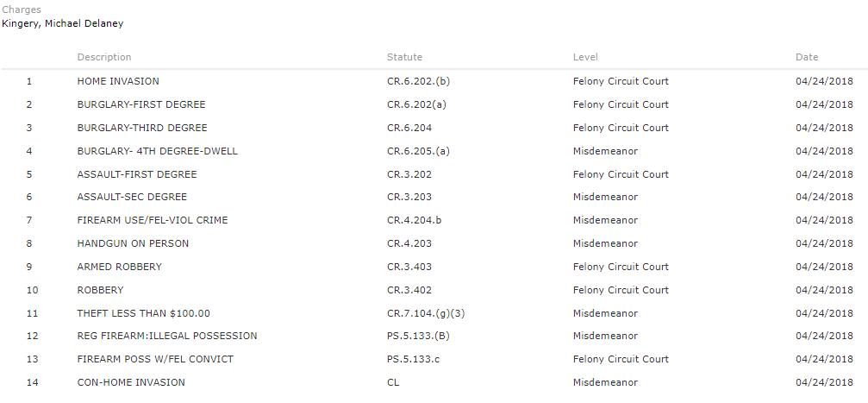Select the ASSAULT-FIRST DEGREE charge
The image size is (868, 403).
pyautogui.click(x=137, y=174)
